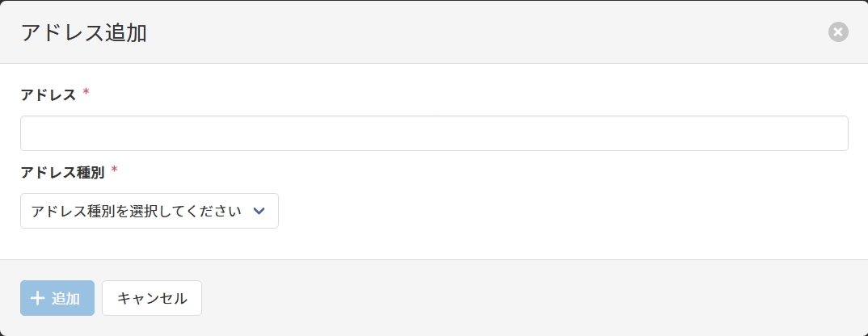
Task: Click the gray dialog header bar
Action: (485, 32)
